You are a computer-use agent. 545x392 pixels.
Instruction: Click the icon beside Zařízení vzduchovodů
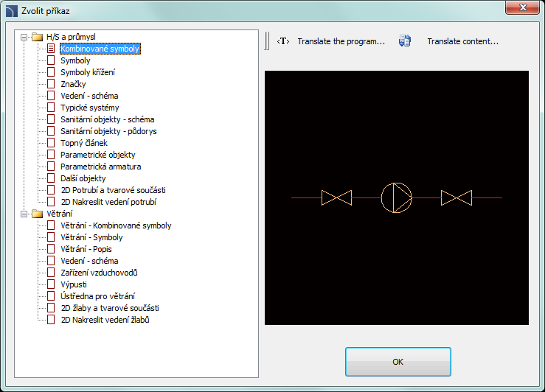click(51, 273)
